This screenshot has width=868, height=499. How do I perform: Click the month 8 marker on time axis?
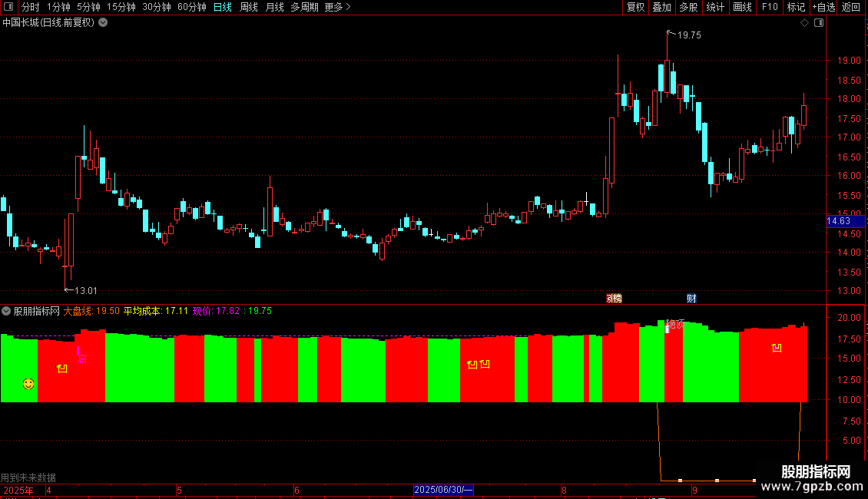pyautogui.click(x=564, y=490)
